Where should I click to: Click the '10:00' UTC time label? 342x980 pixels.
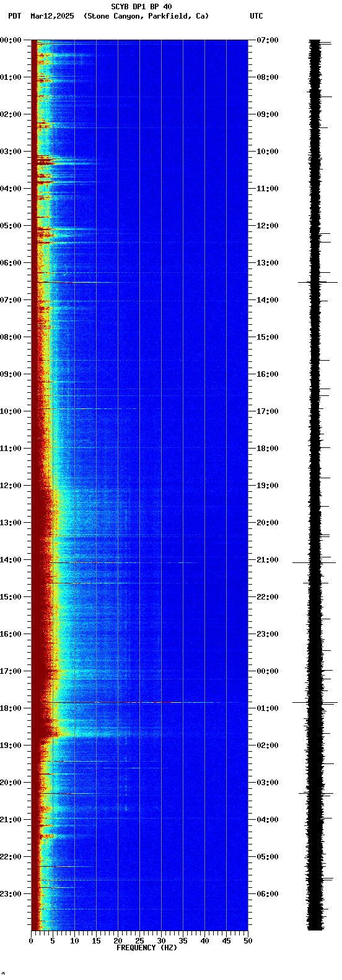click(268, 152)
